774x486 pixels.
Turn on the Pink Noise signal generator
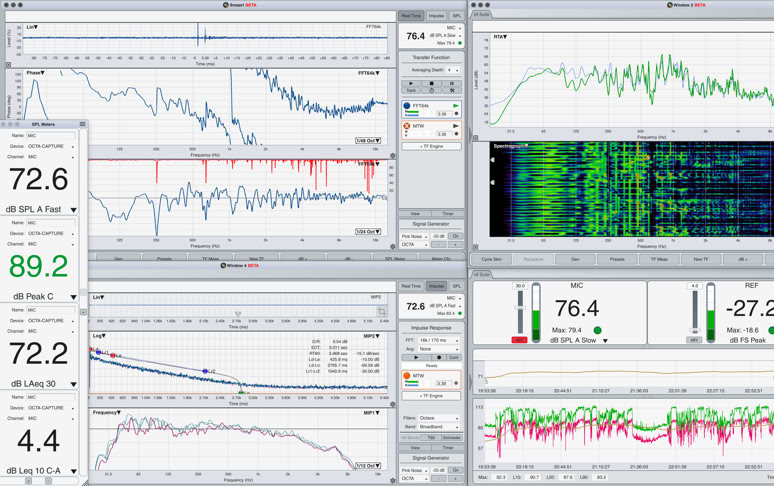point(455,236)
